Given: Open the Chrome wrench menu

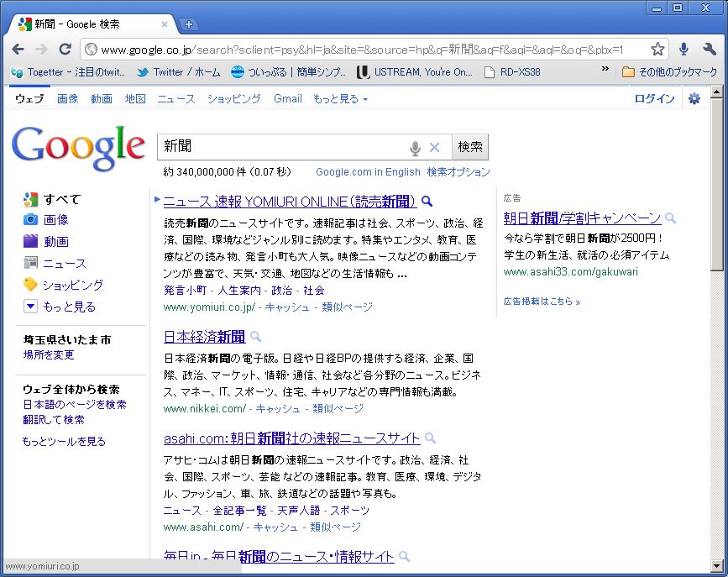Looking at the screenshot, I should 709,50.
